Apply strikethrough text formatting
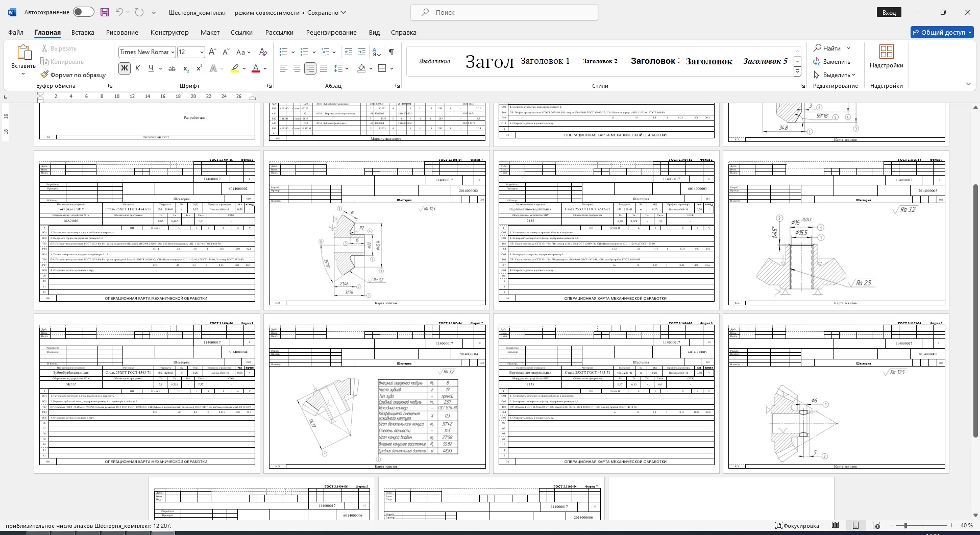This screenshot has width=980, height=535. tap(172, 68)
